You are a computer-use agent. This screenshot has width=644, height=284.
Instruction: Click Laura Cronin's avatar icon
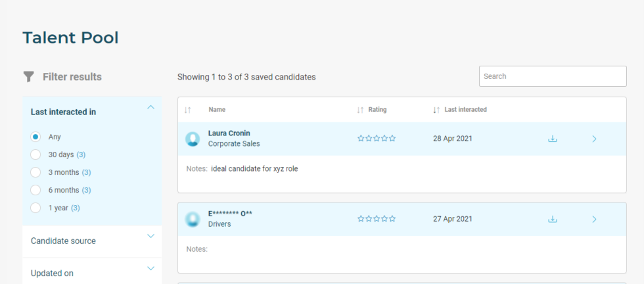[x=193, y=139]
